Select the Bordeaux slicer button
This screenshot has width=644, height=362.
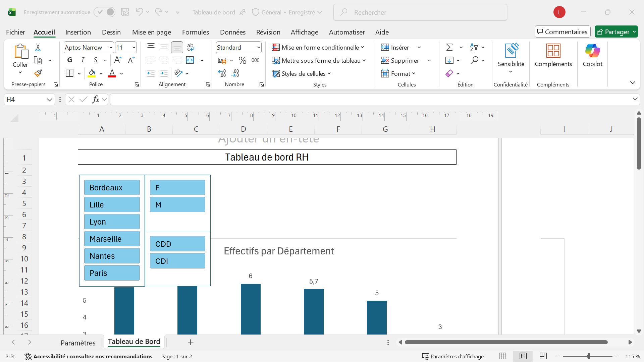click(x=112, y=187)
